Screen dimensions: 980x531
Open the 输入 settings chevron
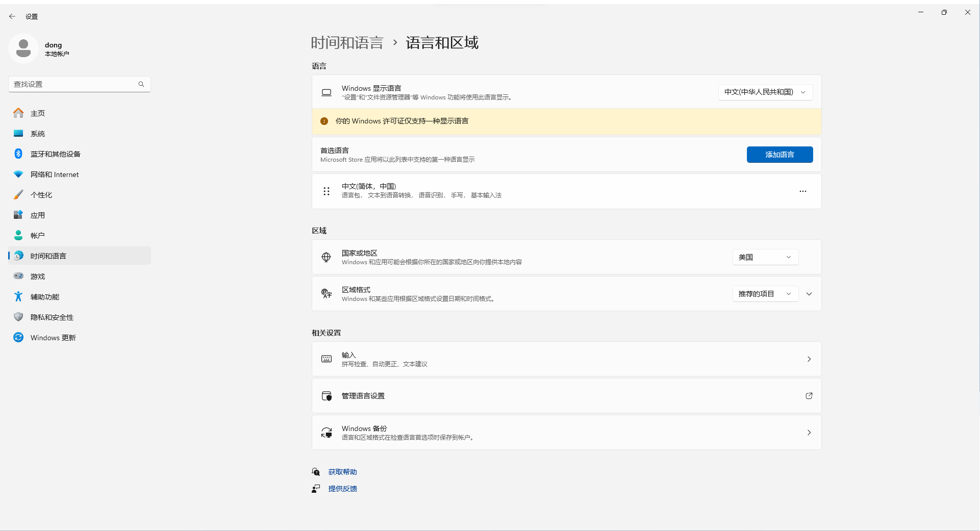click(809, 359)
